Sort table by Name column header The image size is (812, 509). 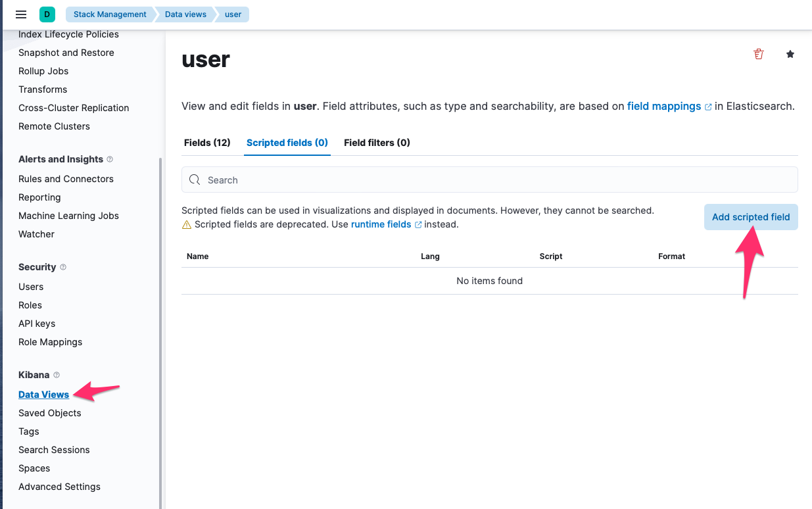pos(198,256)
